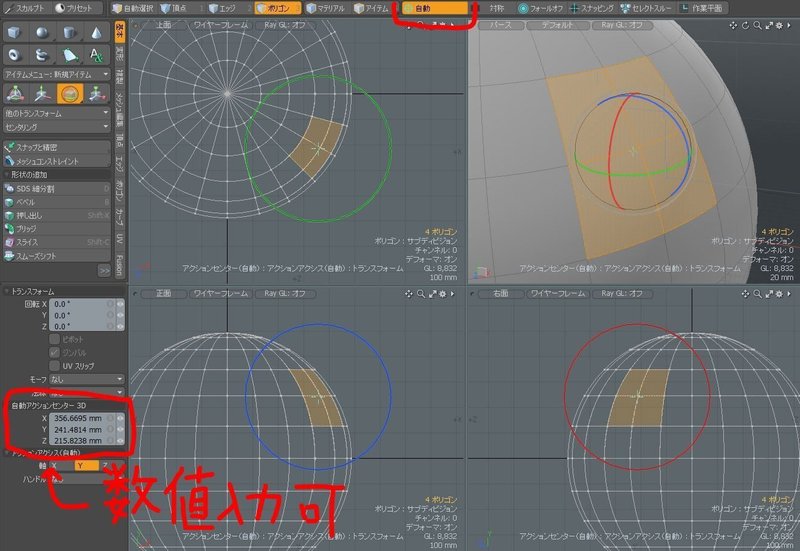The width and height of the screenshot is (800, 551).
Task: Switch to the UV vertical tab
Action: (119, 239)
